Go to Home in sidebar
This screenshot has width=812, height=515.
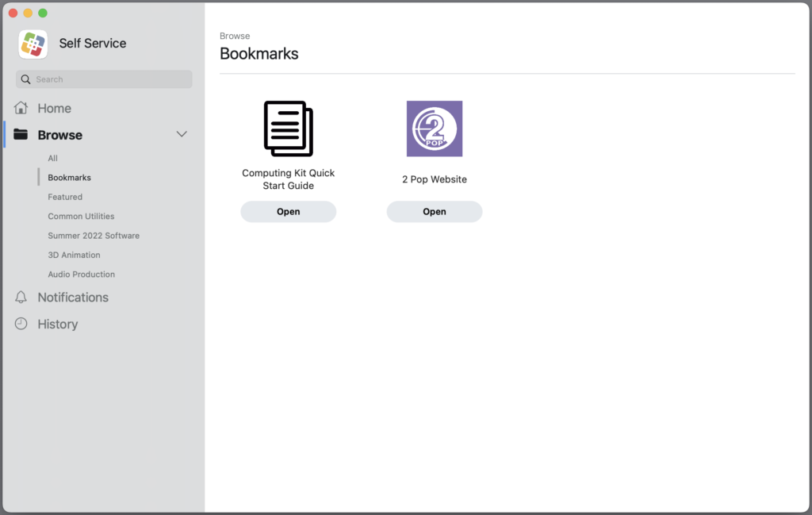click(55, 108)
